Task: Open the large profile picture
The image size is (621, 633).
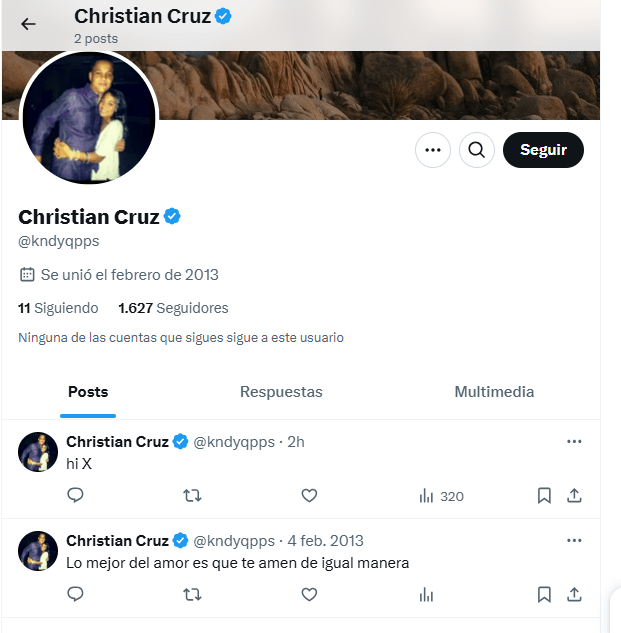Action: click(x=89, y=118)
